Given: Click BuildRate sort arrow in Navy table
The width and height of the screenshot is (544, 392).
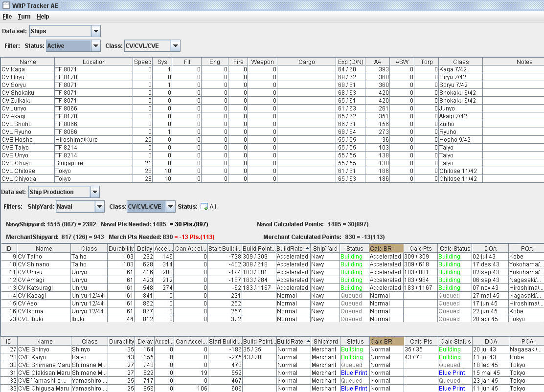Looking at the screenshot, I should point(308,249).
